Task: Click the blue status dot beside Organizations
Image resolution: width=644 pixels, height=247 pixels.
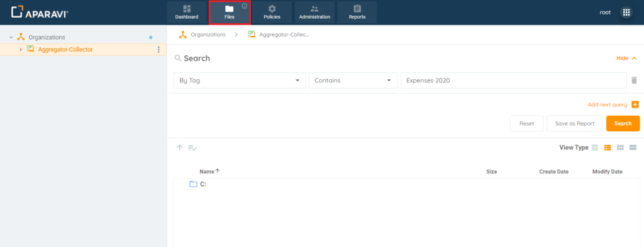Action: pos(151,37)
